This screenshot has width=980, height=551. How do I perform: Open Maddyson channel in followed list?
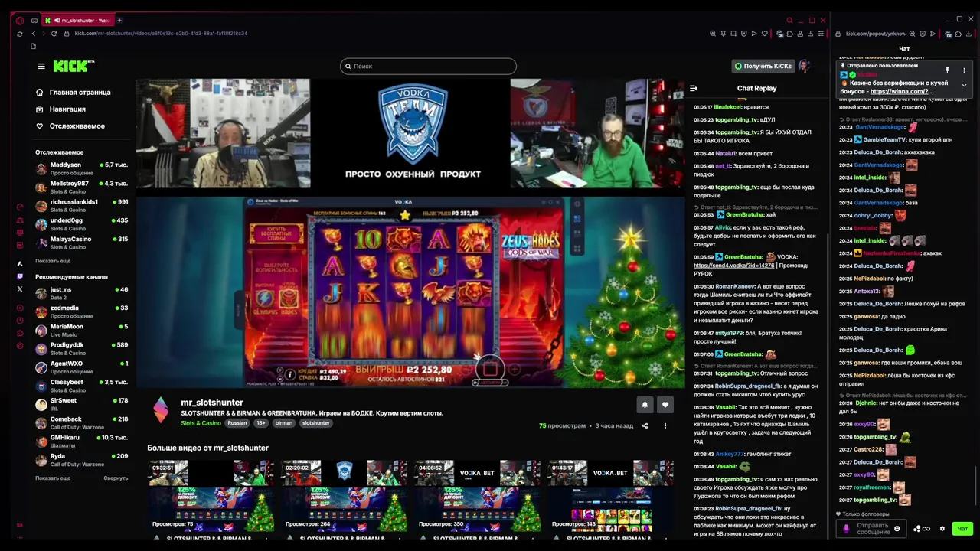(81, 168)
